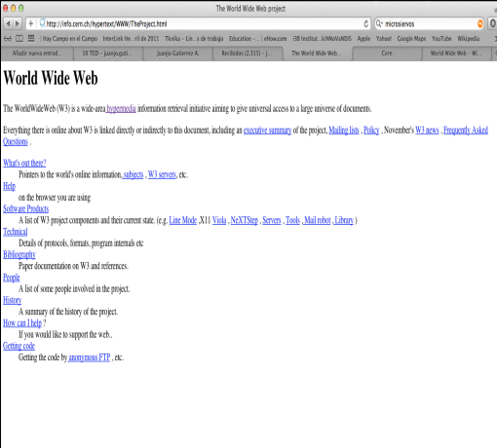Open the Help link

pos(9,186)
